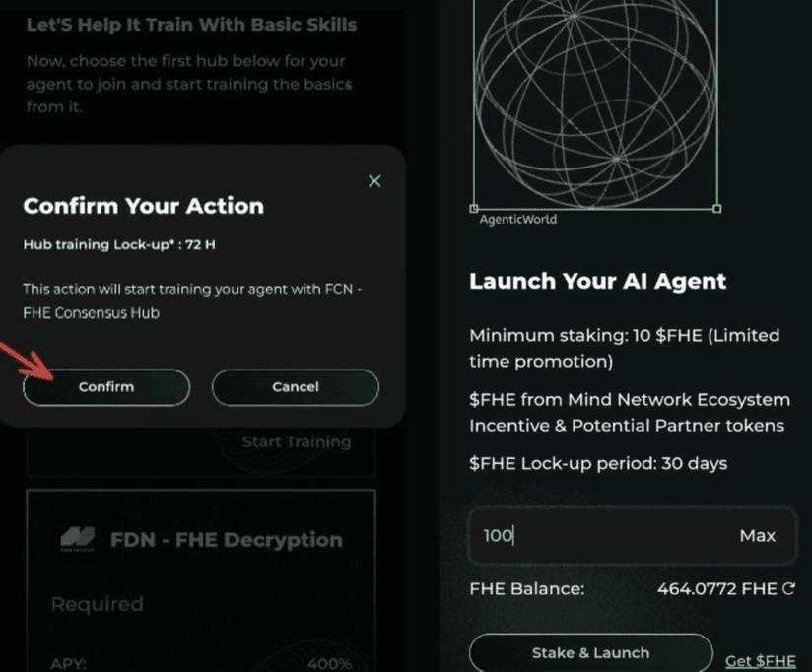The image size is (812, 672).
Task: Open the Get $FHE link
Action: [760, 661]
